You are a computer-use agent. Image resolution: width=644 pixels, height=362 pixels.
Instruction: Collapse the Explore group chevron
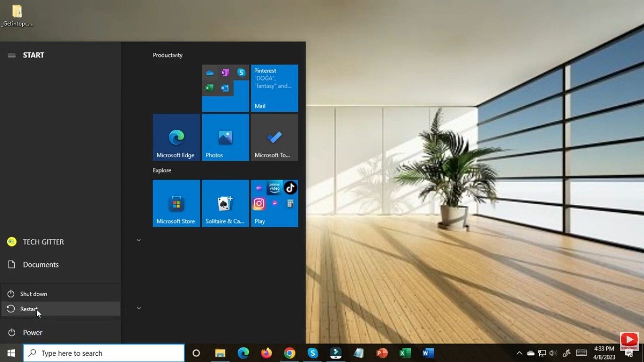pyautogui.click(x=138, y=308)
